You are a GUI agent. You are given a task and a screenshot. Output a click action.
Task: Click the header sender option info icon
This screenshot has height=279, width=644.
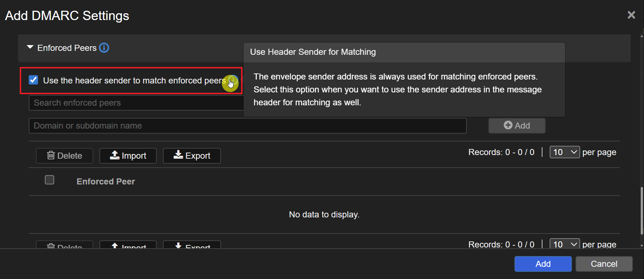[233, 80]
